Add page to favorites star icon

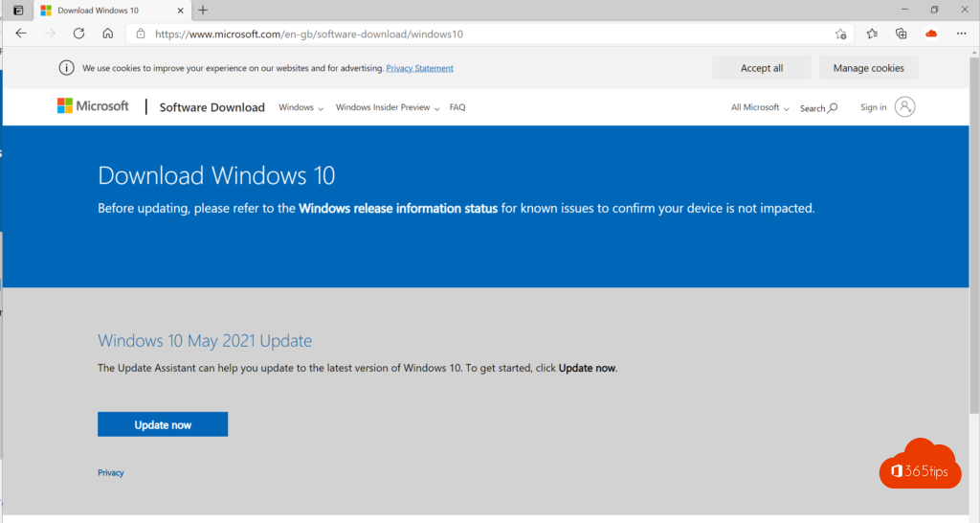click(840, 34)
